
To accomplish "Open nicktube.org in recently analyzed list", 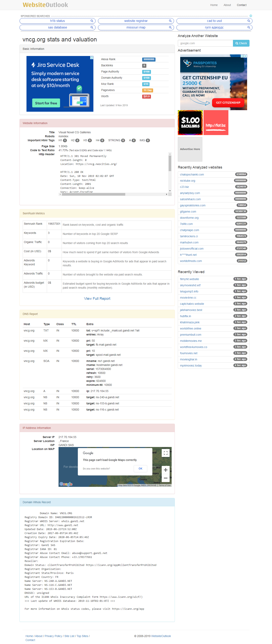I will (x=188, y=181).
